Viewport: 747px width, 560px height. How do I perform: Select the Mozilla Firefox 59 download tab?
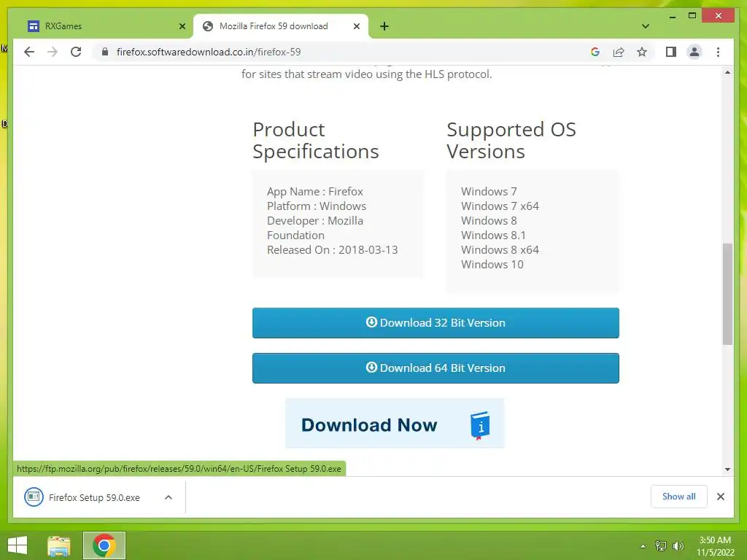[x=281, y=26]
